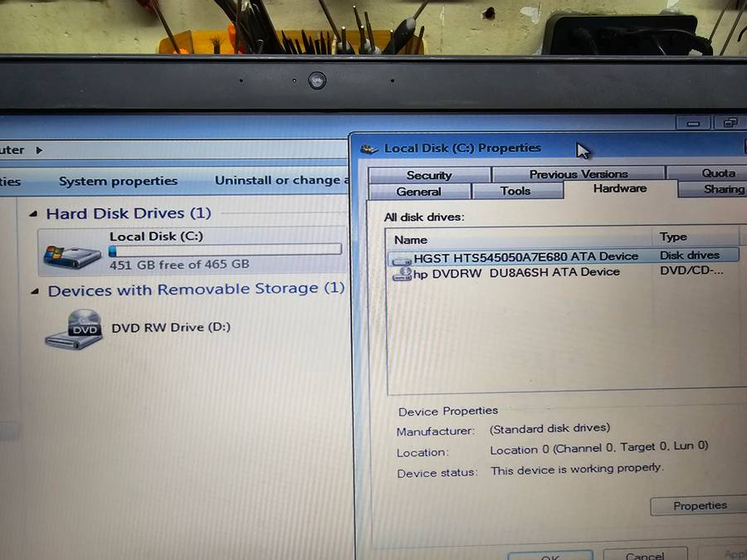Click the drive icon in Properties title bar
The width and height of the screenshot is (747, 560).
(369, 149)
